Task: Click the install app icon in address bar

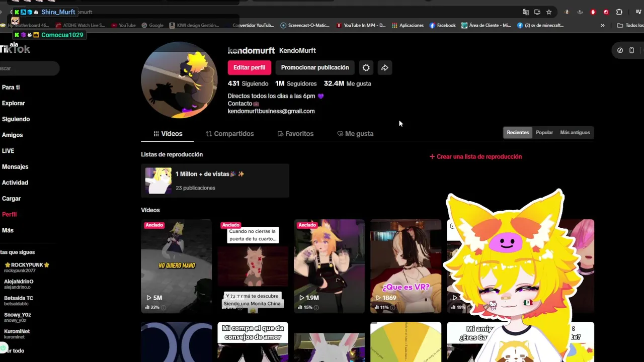Action: [537, 12]
